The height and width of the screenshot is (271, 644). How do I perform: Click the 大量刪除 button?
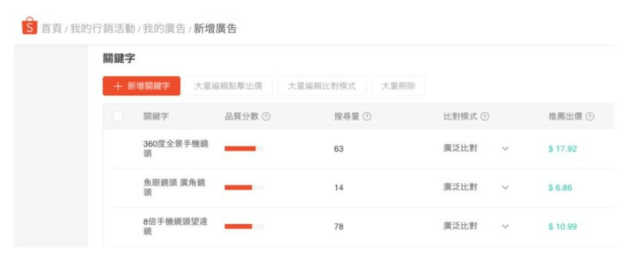tap(398, 86)
